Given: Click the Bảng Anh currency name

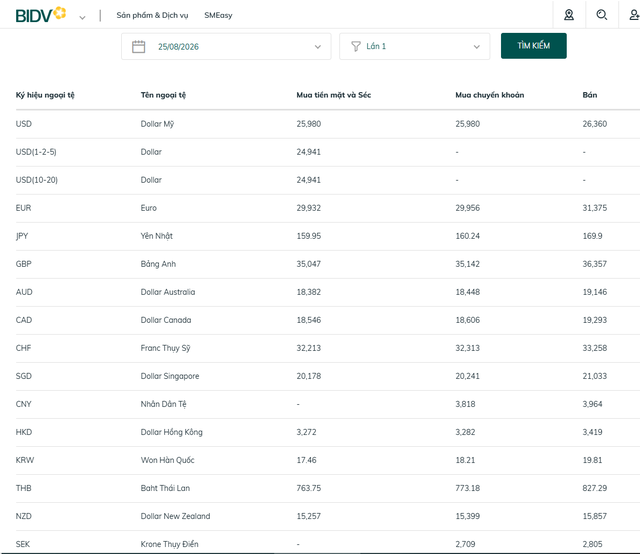Looking at the screenshot, I should point(158,264).
